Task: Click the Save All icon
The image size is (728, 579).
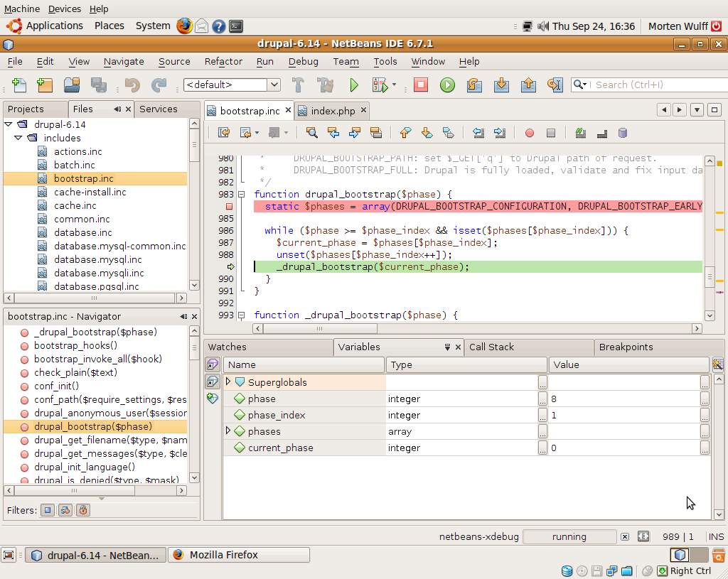Action: pos(98,85)
